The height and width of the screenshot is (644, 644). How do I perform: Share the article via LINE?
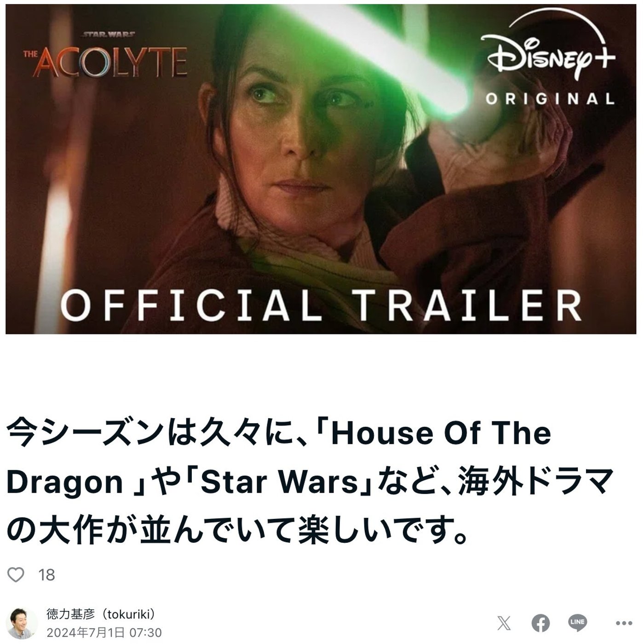click(578, 623)
